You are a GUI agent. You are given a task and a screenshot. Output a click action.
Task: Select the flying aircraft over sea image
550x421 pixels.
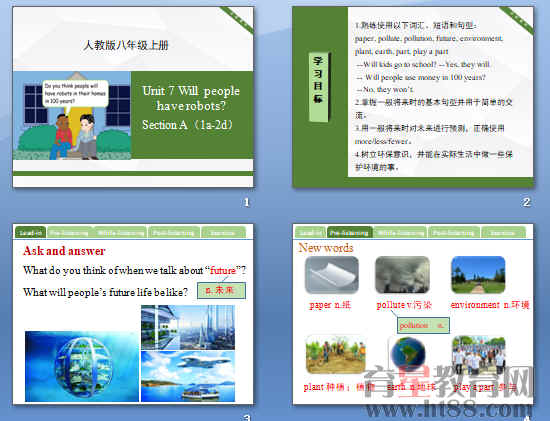point(188,376)
